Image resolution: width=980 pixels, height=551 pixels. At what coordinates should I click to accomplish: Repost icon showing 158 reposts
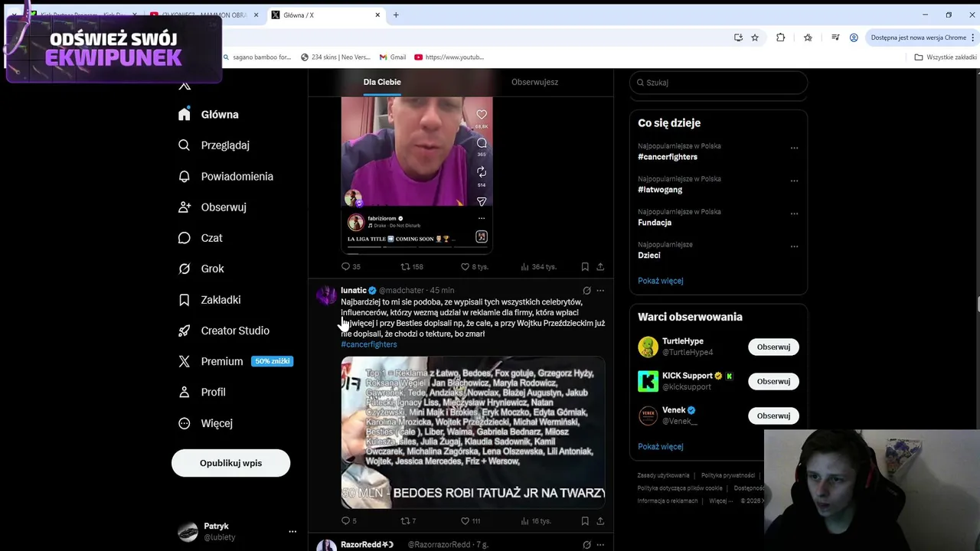point(405,266)
